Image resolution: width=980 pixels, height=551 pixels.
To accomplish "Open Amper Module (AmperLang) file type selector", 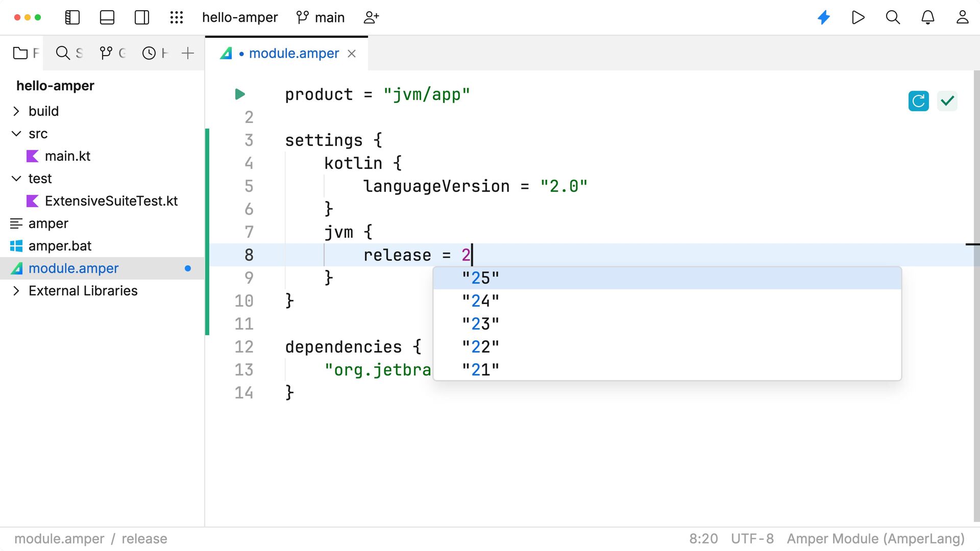I will pyautogui.click(x=876, y=539).
